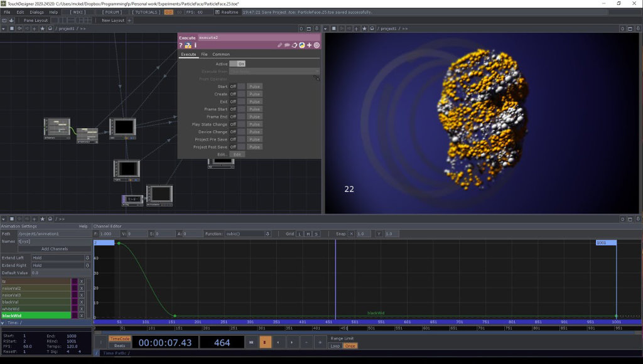Toggle the Realtime checkbox in top bar
The width and height of the screenshot is (643, 364).
[217, 13]
